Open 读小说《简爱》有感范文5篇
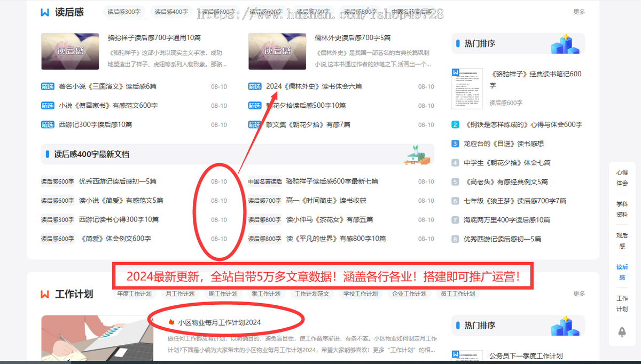 coord(121,201)
